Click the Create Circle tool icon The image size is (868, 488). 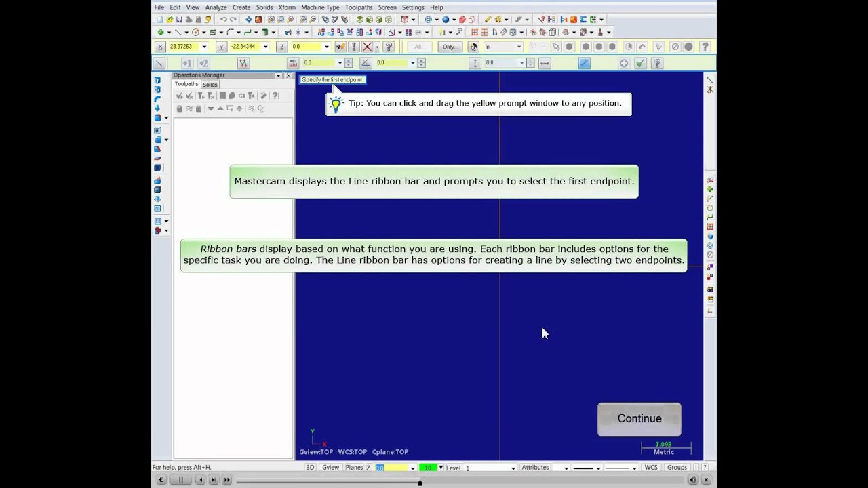[x=195, y=32]
